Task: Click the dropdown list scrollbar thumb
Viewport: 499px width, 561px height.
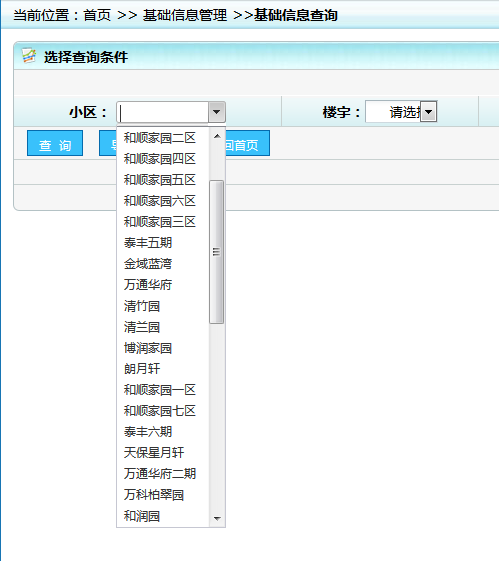Action: [x=216, y=252]
